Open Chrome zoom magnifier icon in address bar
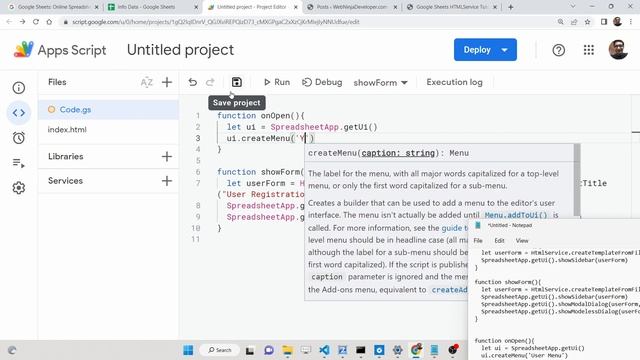 pos(560,22)
